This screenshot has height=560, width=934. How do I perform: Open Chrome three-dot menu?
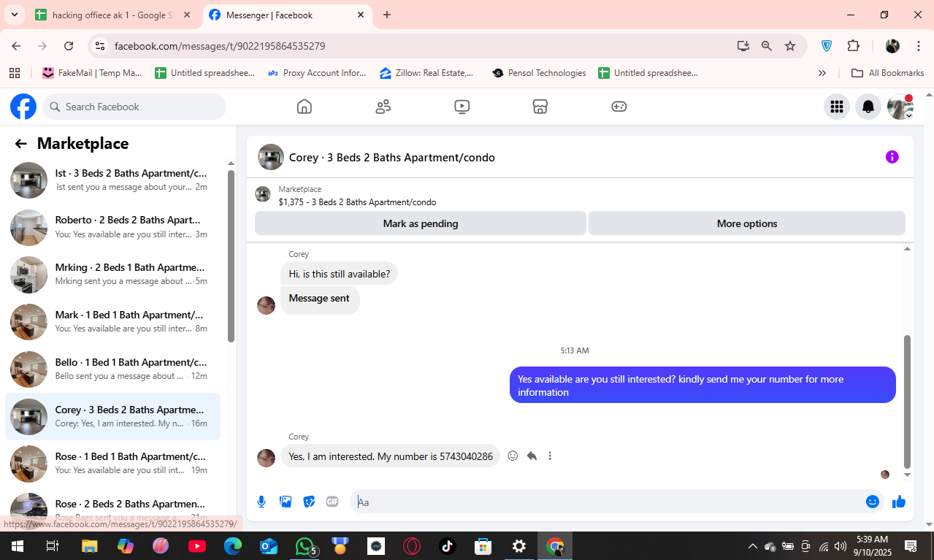(x=919, y=46)
